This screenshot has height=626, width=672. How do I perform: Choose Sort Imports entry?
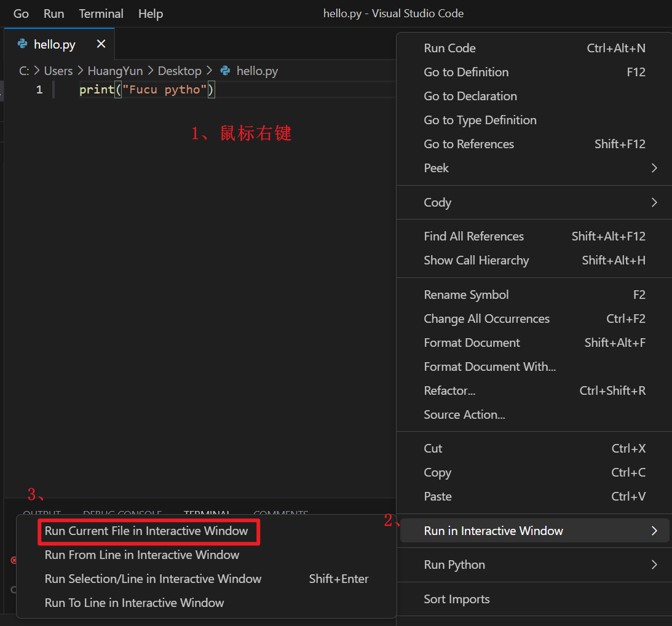(456, 599)
